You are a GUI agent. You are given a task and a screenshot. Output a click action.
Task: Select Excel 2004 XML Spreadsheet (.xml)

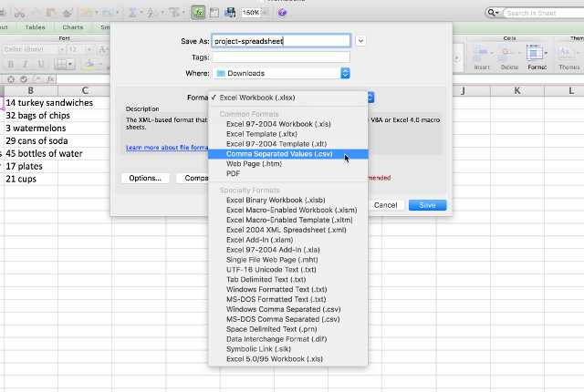[x=288, y=230]
